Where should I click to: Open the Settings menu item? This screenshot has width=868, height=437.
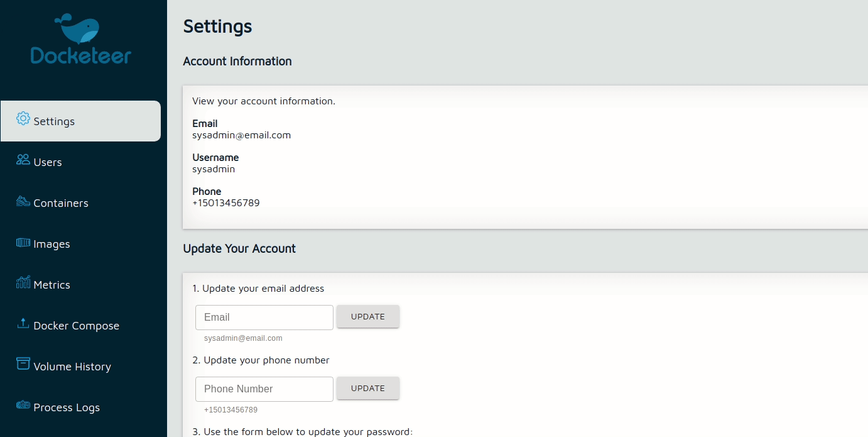tap(80, 121)
